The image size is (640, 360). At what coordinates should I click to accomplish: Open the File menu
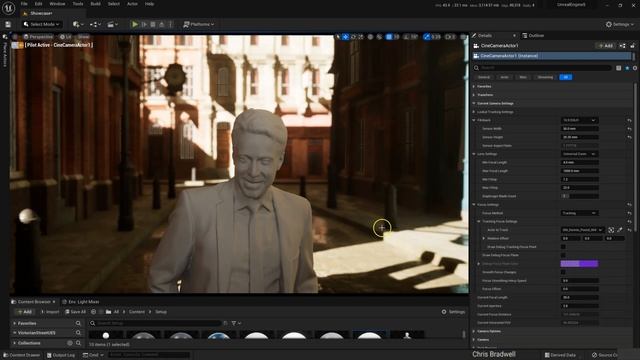24,4
